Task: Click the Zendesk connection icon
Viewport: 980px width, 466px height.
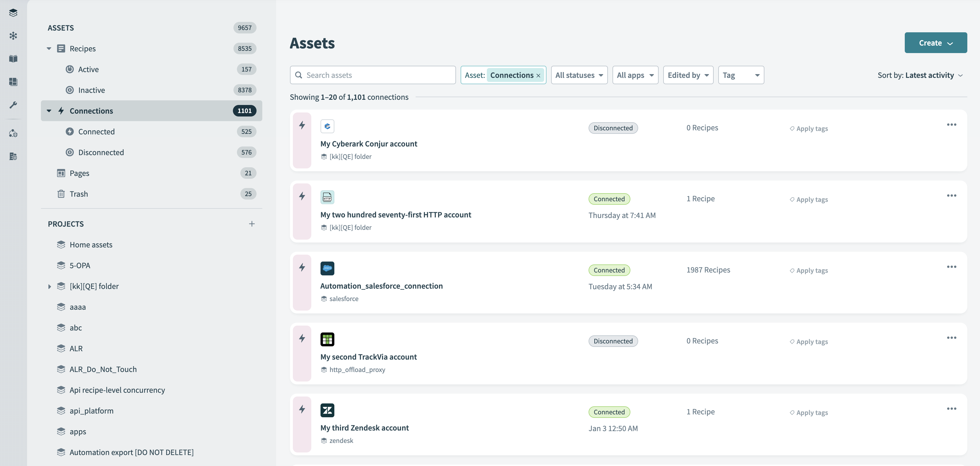Action: coord(327,410)
